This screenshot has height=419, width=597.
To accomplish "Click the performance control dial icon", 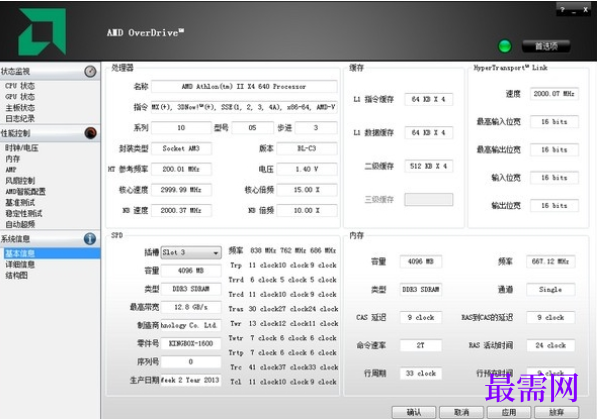I will click(90, 133).
